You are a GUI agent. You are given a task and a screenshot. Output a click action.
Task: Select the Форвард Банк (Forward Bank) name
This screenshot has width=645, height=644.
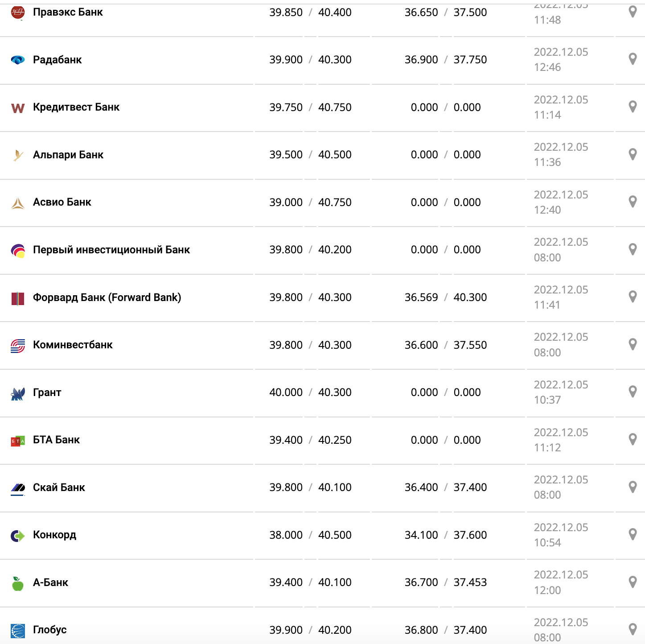tap(107, 297)
